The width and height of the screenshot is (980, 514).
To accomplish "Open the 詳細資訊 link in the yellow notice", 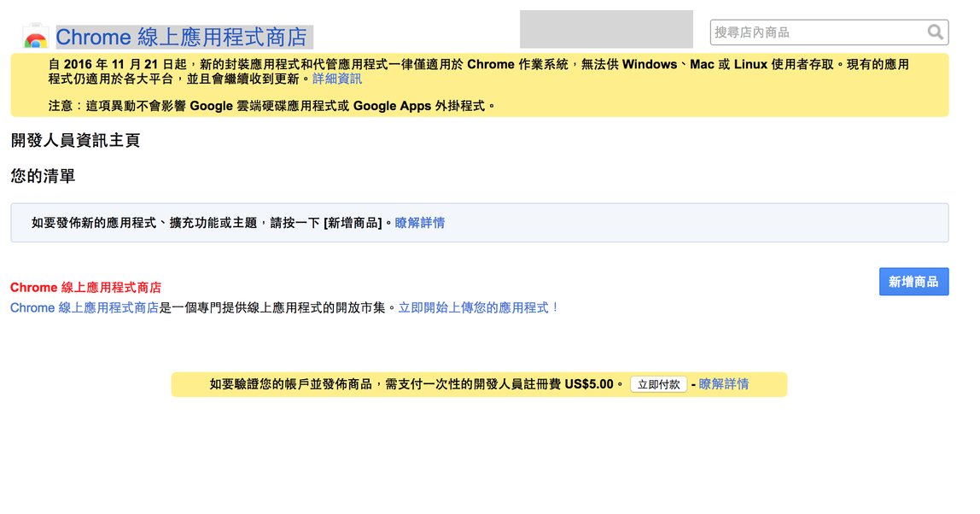I will point(337,79).
